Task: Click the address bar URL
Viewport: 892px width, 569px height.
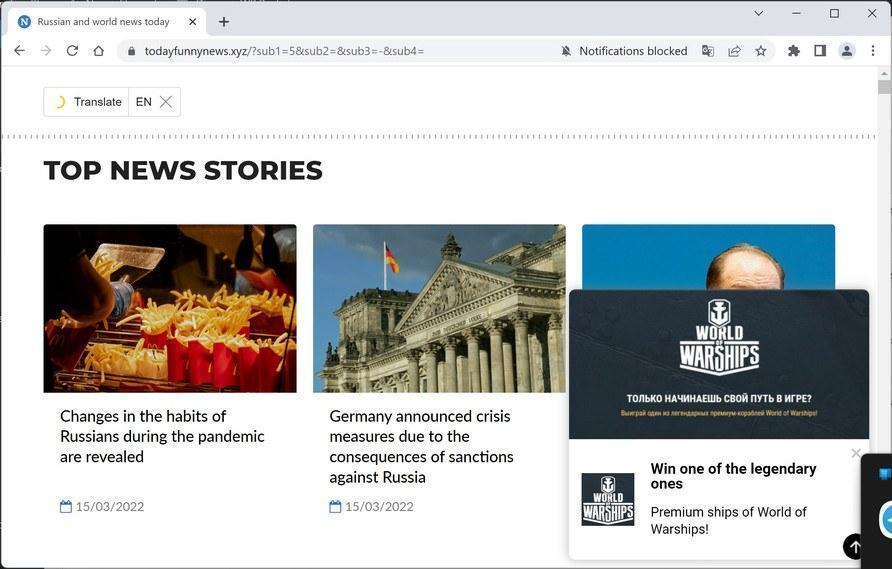Action: [x=284, y=51]
